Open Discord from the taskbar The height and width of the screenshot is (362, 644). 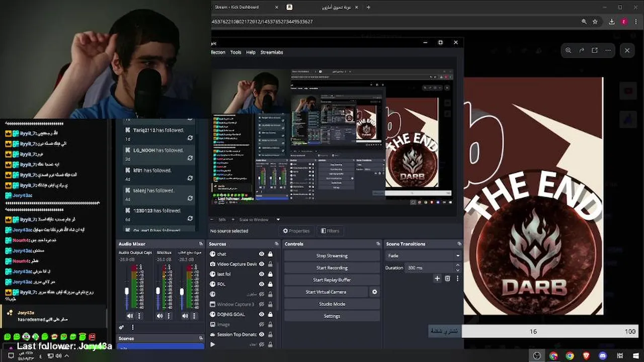click(603, 356)
